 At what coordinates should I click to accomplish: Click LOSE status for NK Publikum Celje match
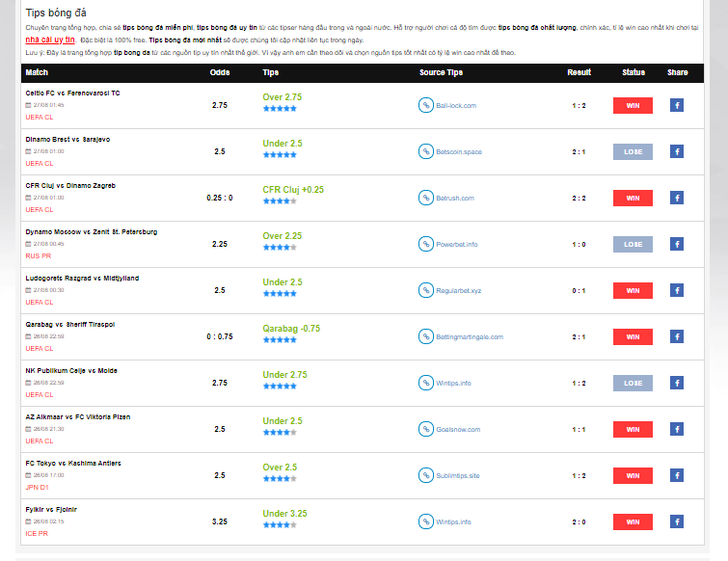[x=633, y=383]
